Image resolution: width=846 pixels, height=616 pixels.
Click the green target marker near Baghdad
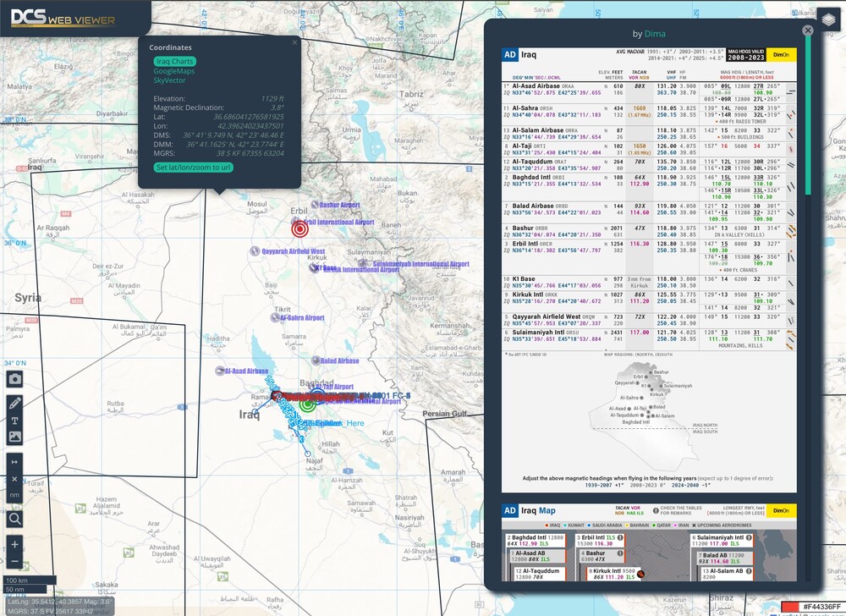(308, 404)
